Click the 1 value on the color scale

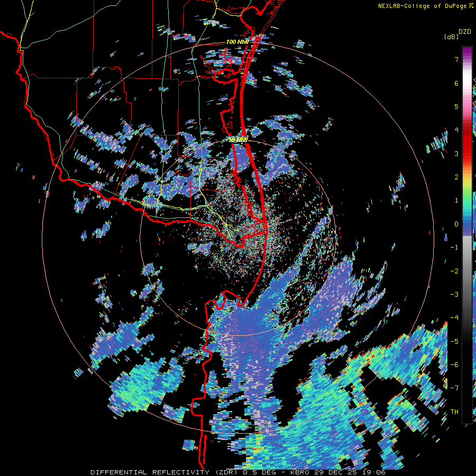pyautogui.click(x=456, y=200)
